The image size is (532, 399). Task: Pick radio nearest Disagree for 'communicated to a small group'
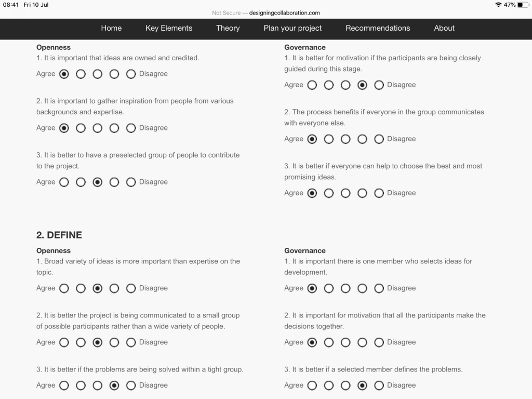pyautogui.click(x=131, y=342)
